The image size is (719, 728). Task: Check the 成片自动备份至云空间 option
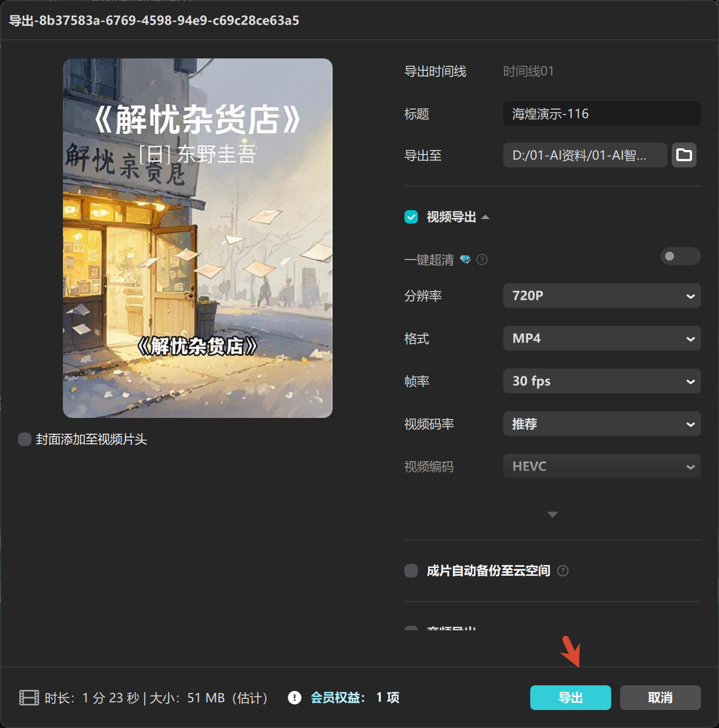pyautogui.click(x=411, y=571)
